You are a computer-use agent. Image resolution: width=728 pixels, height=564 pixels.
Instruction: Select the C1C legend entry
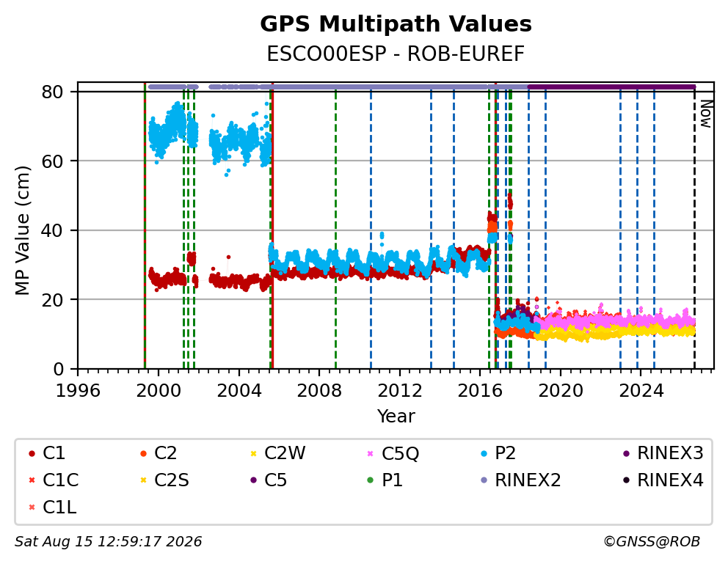click(x=54, y=480)
